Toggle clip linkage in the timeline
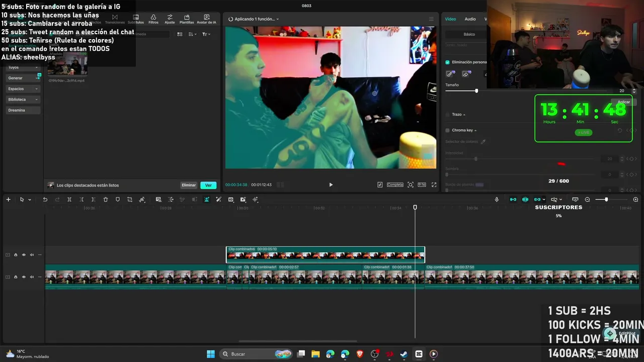This screenshot has height=362, width=644. point(537,200)
